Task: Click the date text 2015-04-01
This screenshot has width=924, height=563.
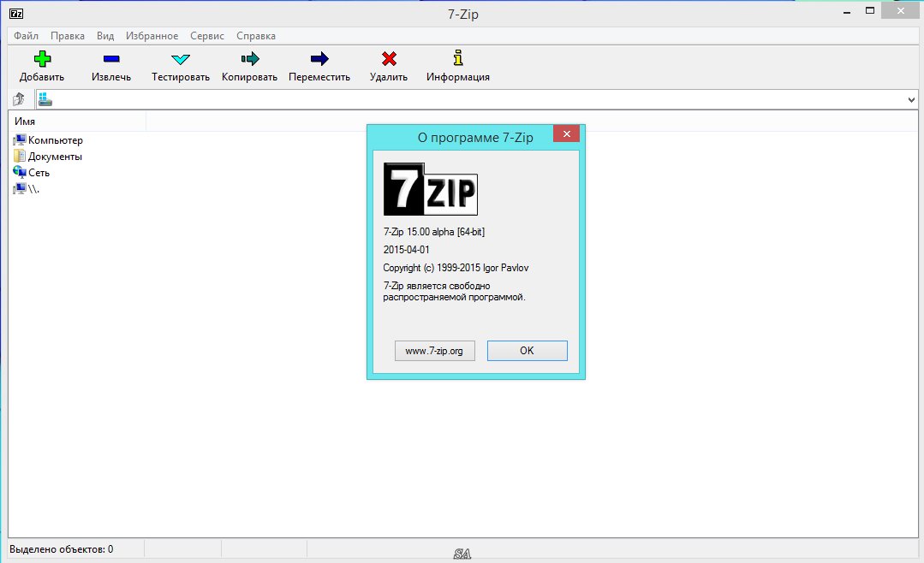Action: pos(407,250)
